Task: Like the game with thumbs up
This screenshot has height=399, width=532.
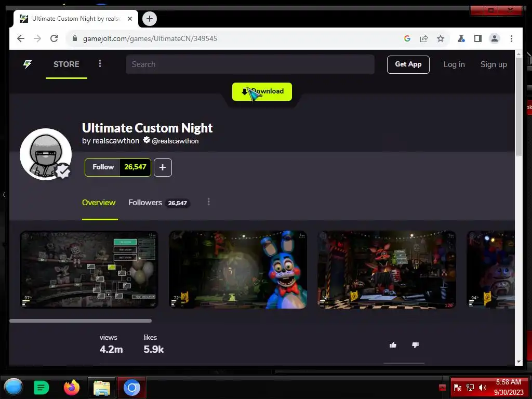Action: point(393,345)
